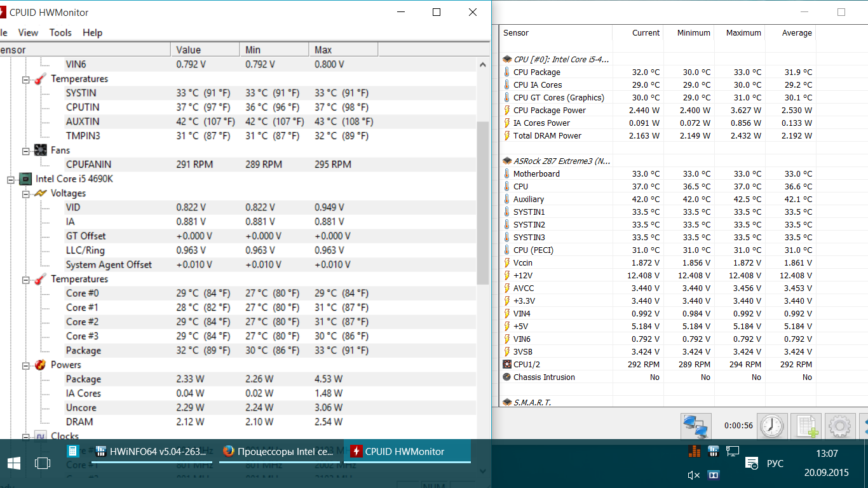Click the HWMonitor scrollbar up arrow
868x488 pixels.
pos(483,64)
